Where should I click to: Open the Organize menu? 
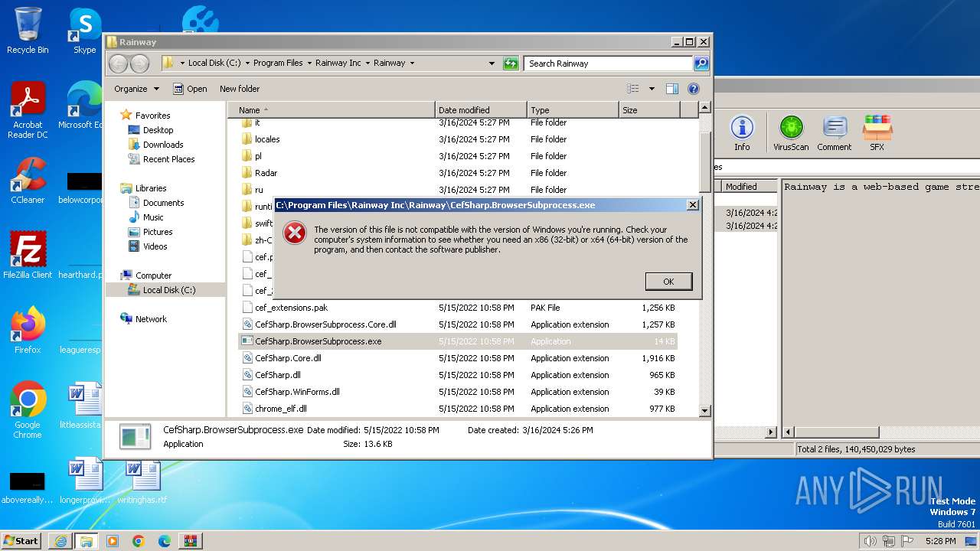point(136,89)
